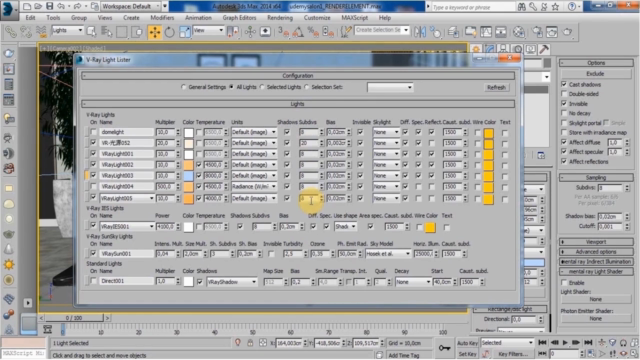Open the MAXScript menu
The image size is (640, 360).
pyautogui.click(x=354, y=18)
